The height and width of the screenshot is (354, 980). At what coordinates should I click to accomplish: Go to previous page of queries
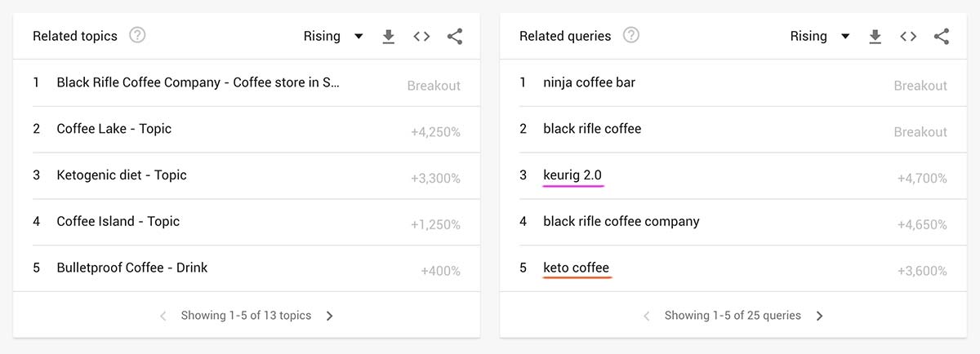tap(646, 316)
